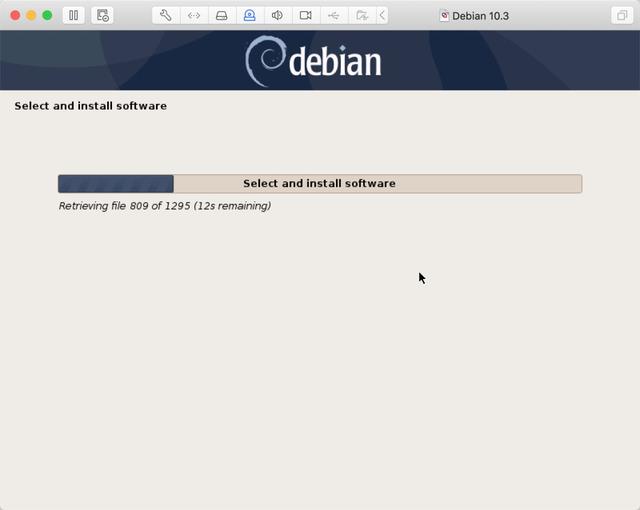Toggle the sound card speaker icon
Viewport: 640px width, 510px height.
(277, 16)
